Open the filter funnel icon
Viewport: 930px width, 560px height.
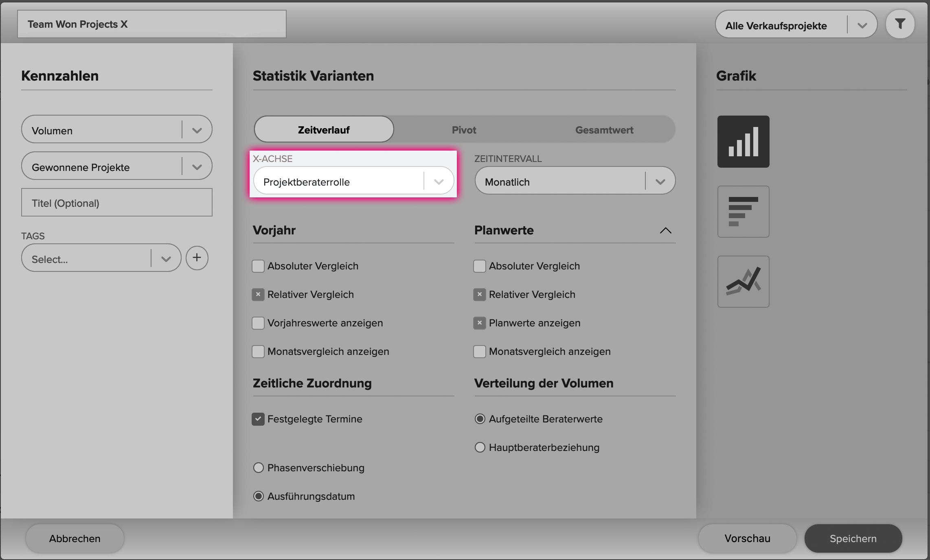tap(900, 24)
